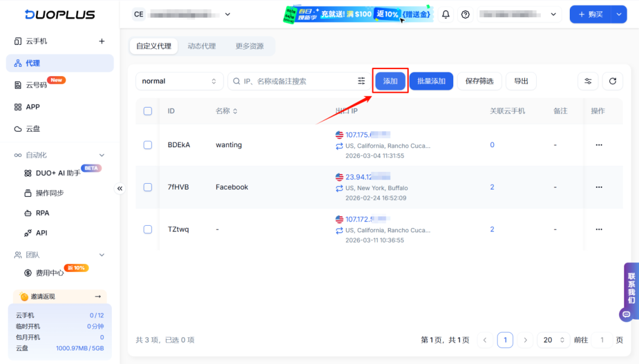The height and width of the screenshot is (364, 639).
Task: Open the API section in the sidebar
Action: 42,232
